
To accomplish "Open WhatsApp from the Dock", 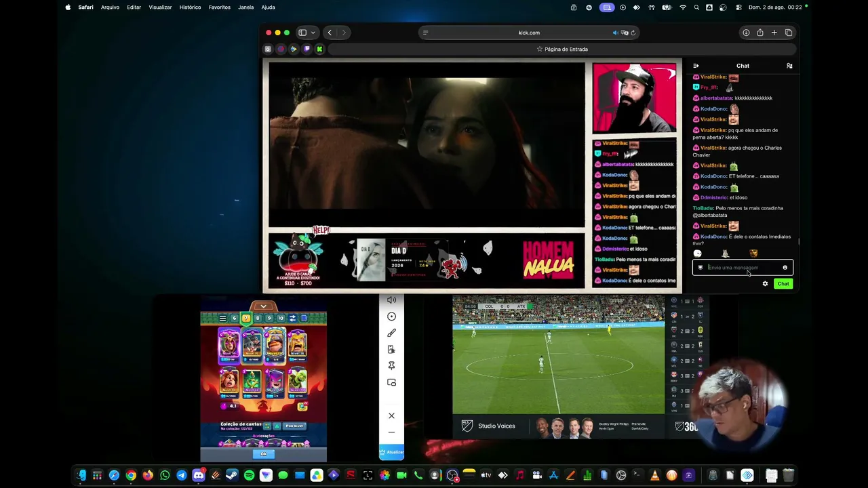I will click(x=165, y=475).
